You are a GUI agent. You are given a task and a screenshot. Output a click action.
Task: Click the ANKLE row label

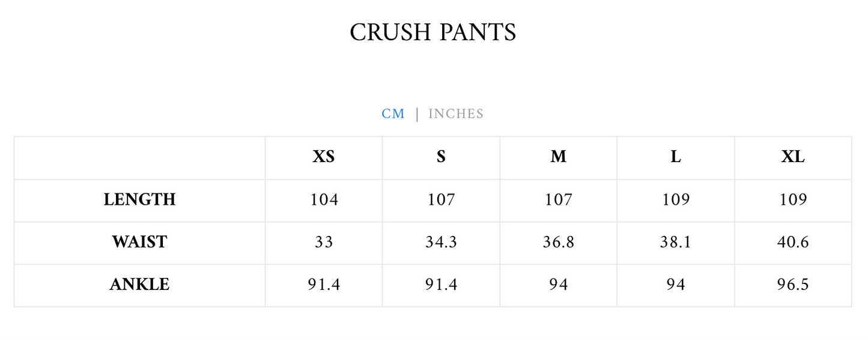point(139,285)
